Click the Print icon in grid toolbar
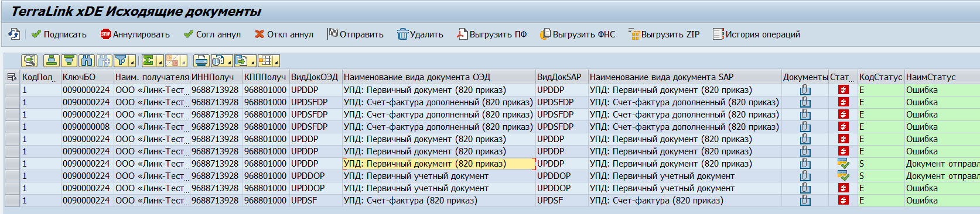The height and width of the screenshot is (214, 980). click(201, 61)
